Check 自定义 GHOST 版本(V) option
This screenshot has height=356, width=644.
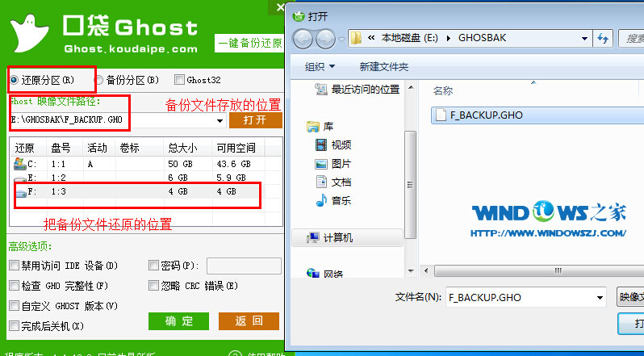(14, 305)
